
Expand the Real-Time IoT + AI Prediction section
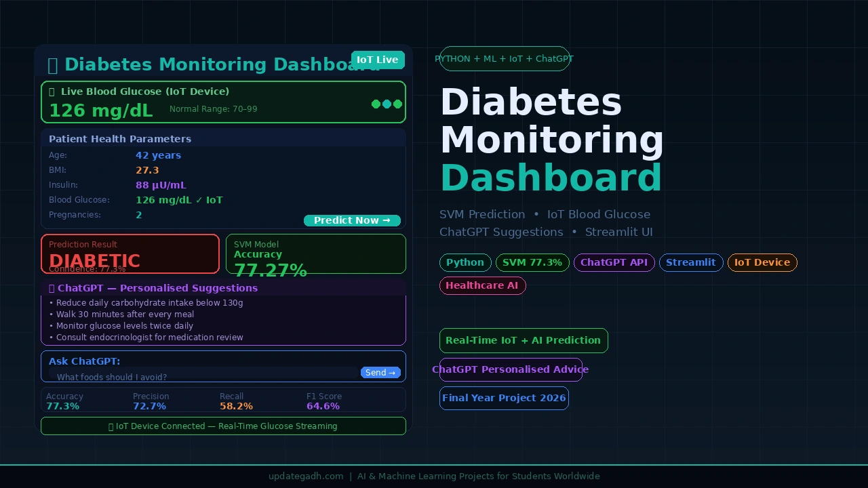point(524,340)
